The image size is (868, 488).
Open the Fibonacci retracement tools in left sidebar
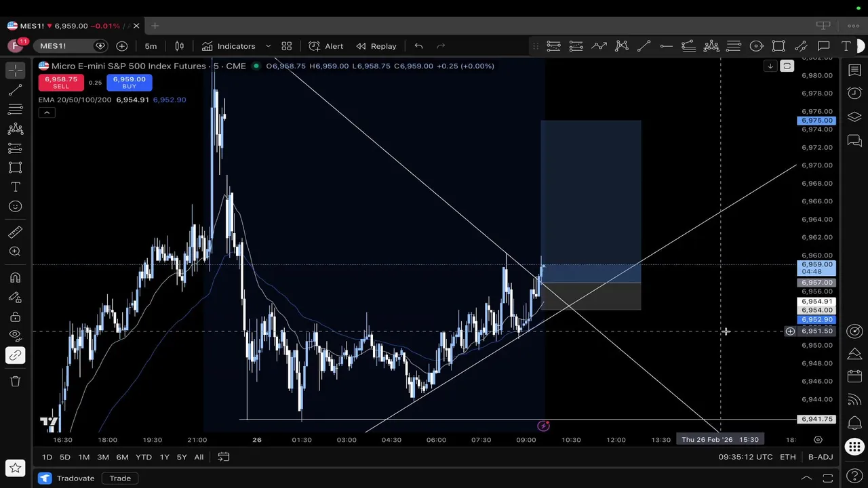[x=15, y=110]
